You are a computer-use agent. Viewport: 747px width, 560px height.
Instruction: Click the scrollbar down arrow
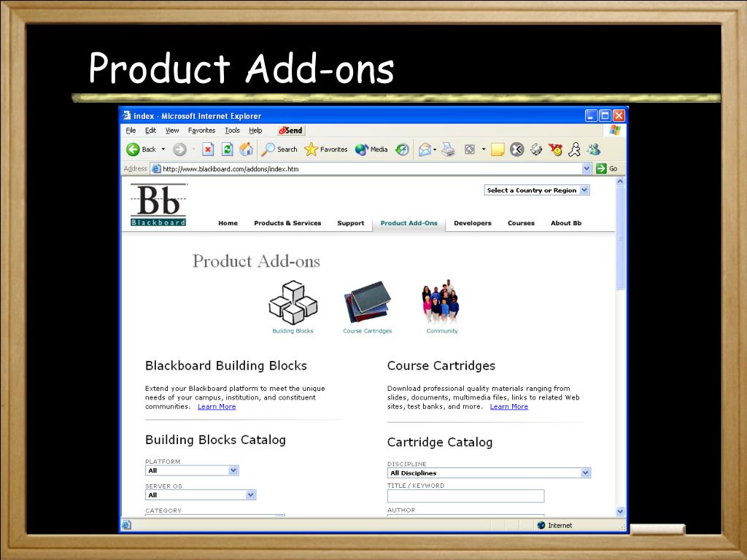pyautogui.click(x=620, y=511)
